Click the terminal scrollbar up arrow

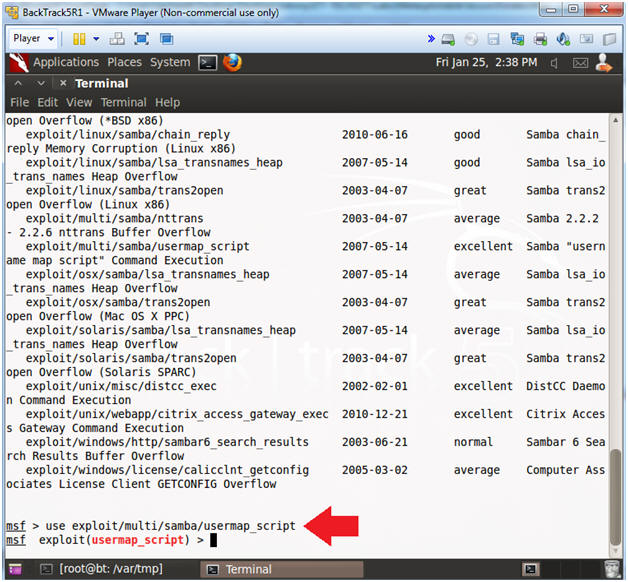pos(615,119)
